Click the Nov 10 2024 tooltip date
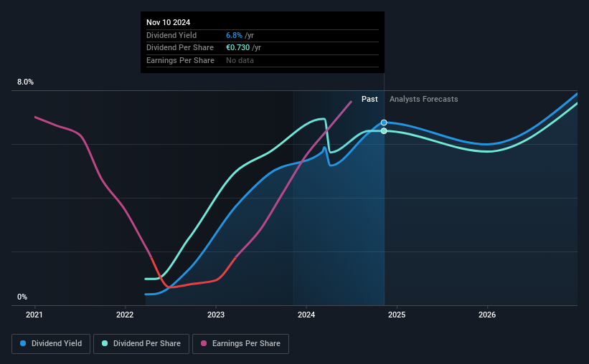 click(x=169, y=22)
